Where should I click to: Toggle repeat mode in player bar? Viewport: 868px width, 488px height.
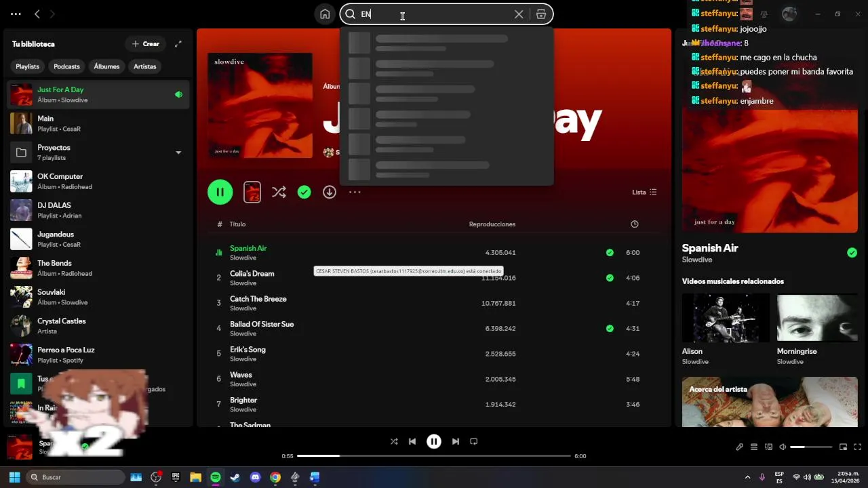[x=474, y=441]
